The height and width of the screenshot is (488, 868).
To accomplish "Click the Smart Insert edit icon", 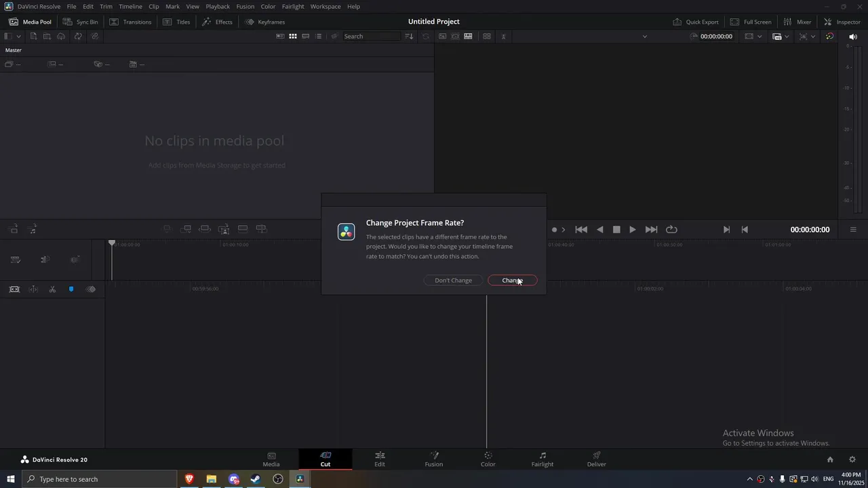I will [x=167, y=229].
